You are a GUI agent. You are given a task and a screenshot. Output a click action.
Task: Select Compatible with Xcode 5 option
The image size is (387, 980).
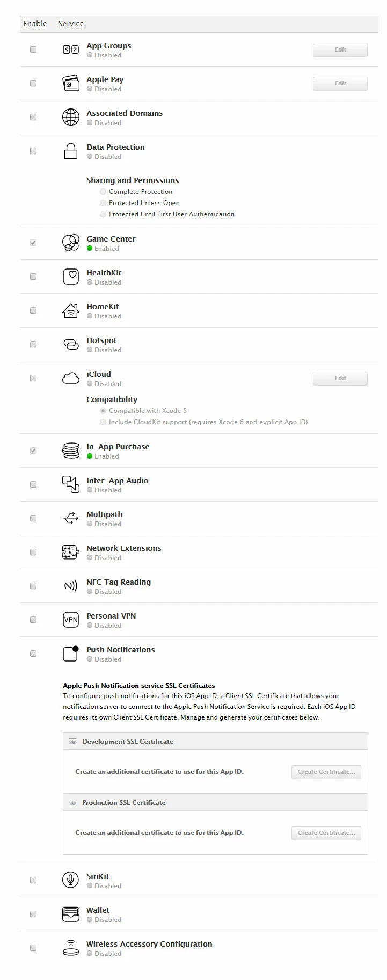[x=103, y=411]
